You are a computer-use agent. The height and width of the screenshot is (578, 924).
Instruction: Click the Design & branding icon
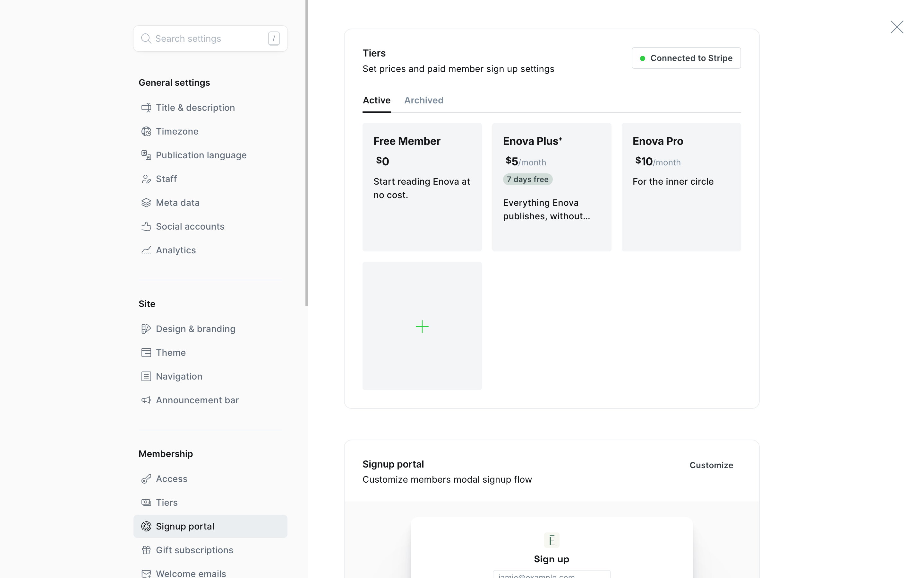146,329
